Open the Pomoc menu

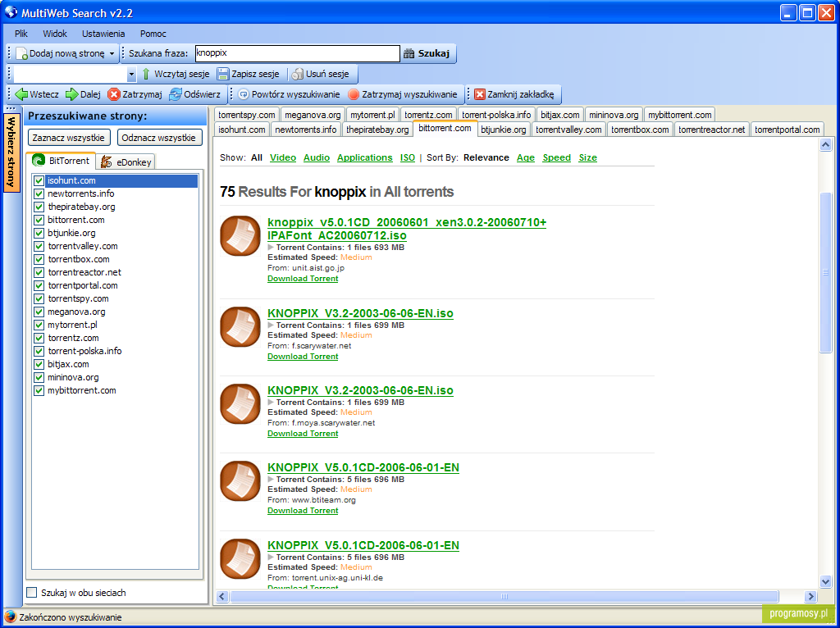click(x=153, y=34)
